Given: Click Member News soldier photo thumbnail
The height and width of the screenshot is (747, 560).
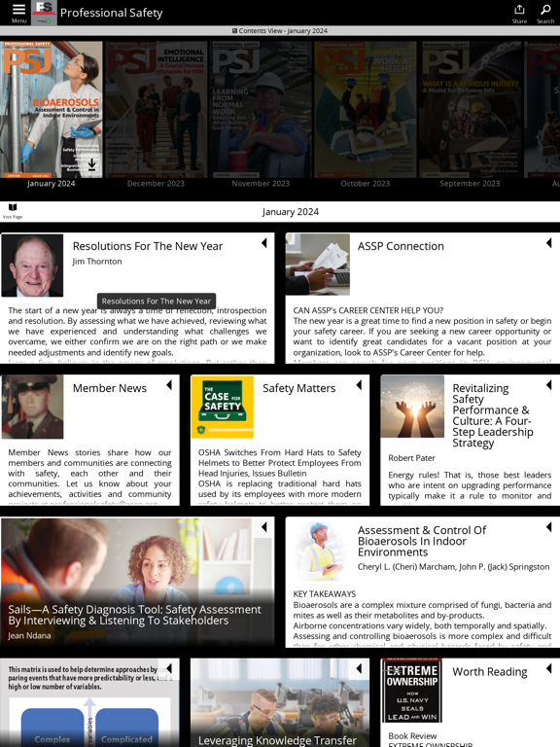Looking at the screenshot, I should [32, 407].
